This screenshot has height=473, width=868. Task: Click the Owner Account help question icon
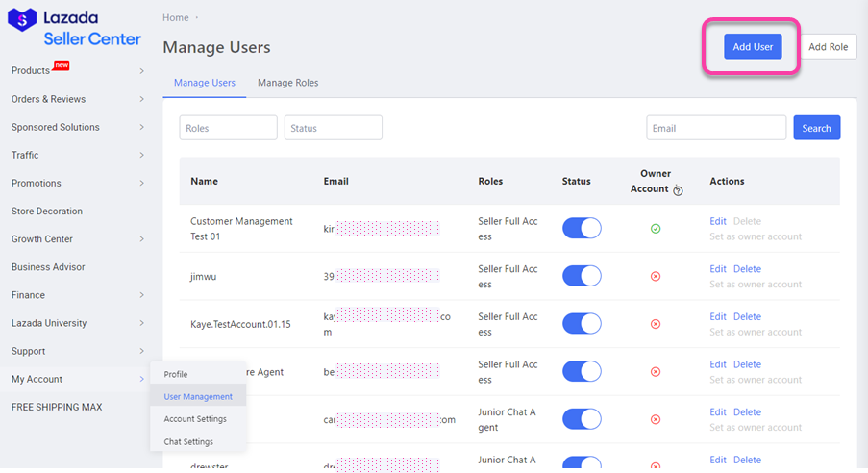678,190
